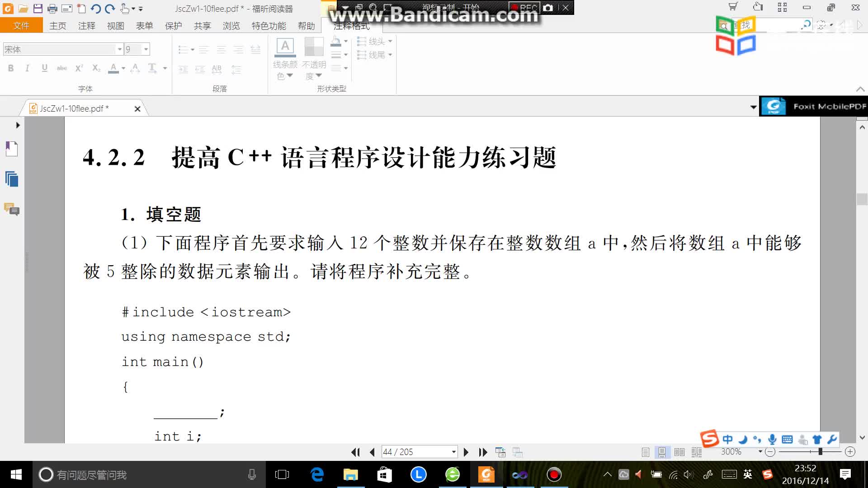Go to the previous page
This screenshot has height=488, width=868.
tap(372, 452)
